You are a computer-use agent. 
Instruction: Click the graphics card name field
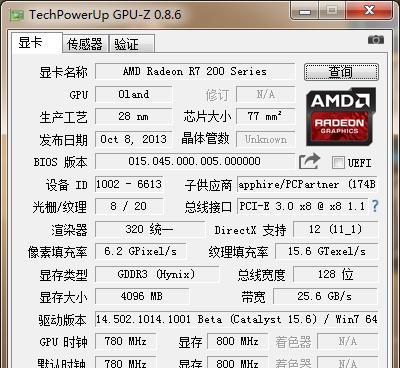point(195,71)
